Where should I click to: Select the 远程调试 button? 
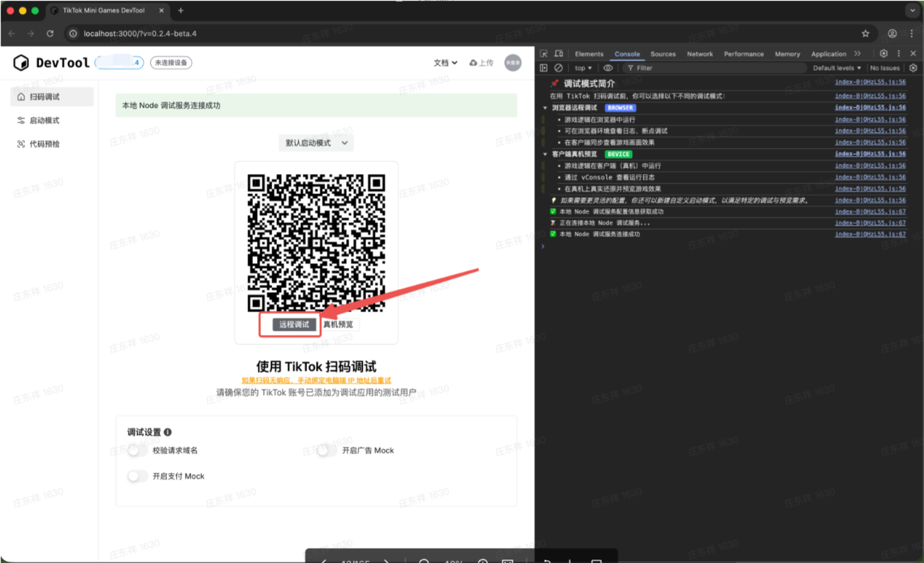[x=294, y=325]
